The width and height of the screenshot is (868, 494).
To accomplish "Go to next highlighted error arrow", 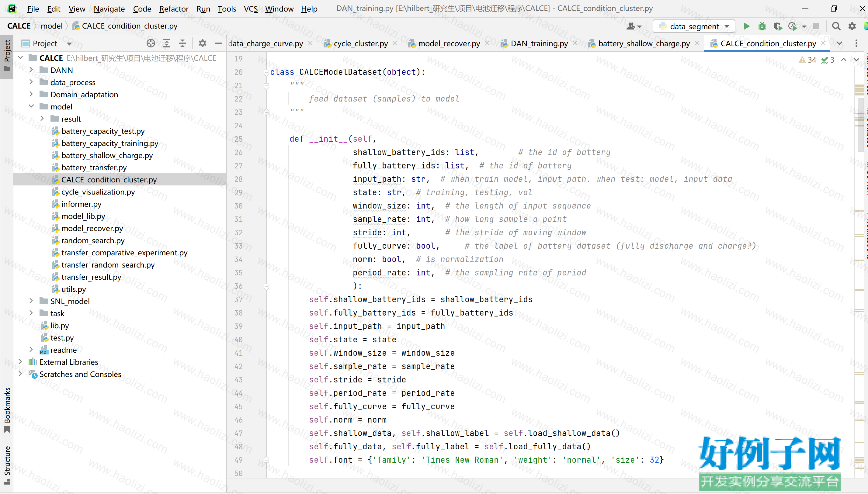I will coord(856,60).
